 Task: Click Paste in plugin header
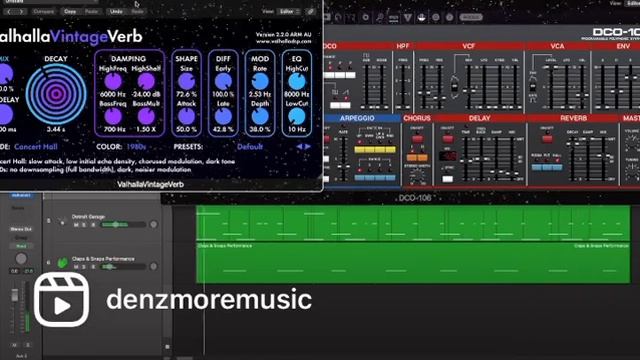(91, 11)
